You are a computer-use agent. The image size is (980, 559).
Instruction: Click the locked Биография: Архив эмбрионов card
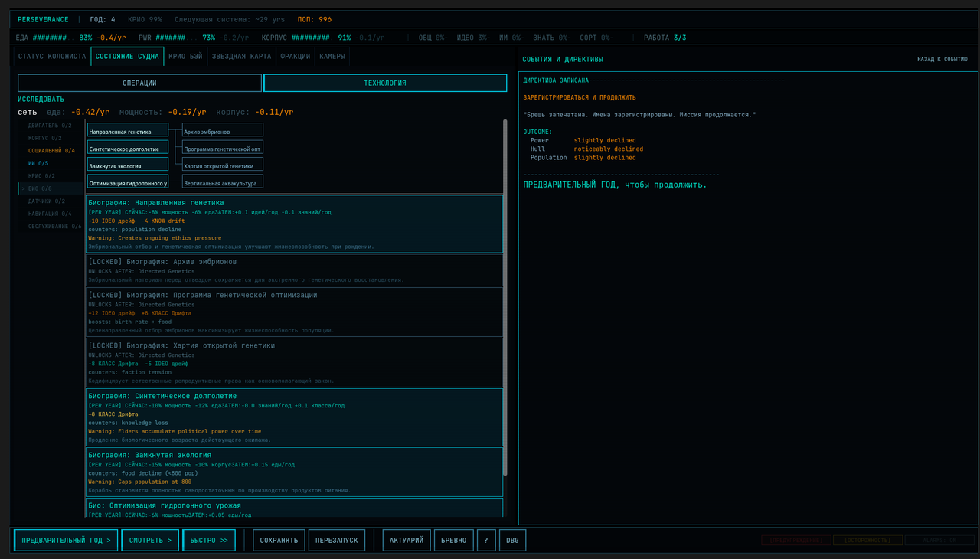click(295, 270)
